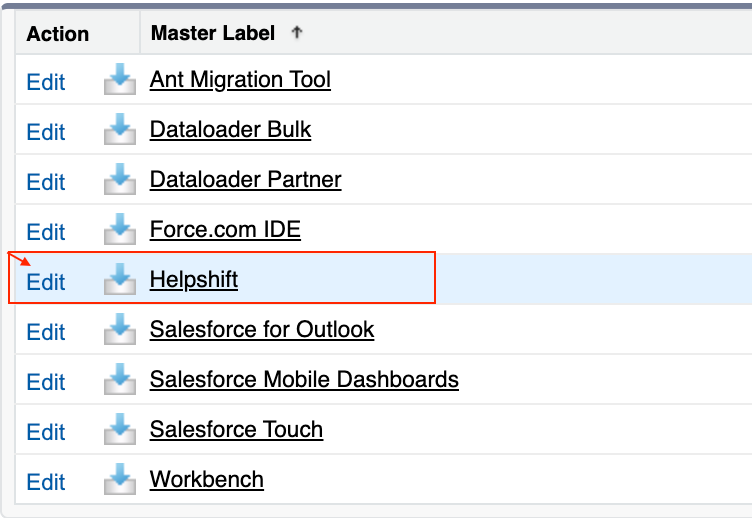Click download icon in Helpshift row
The width and height of the screenshot is (752, 518).
click(x=119, y=280)
